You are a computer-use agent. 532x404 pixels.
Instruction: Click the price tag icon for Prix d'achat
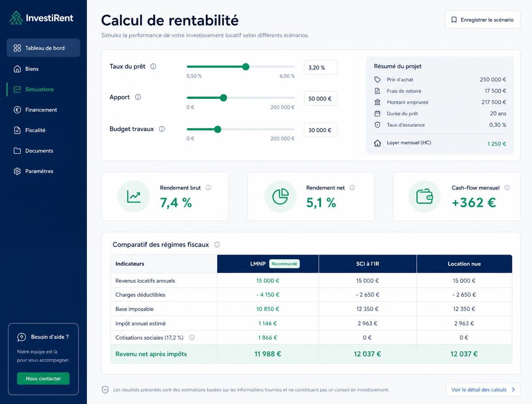[377, 79]
